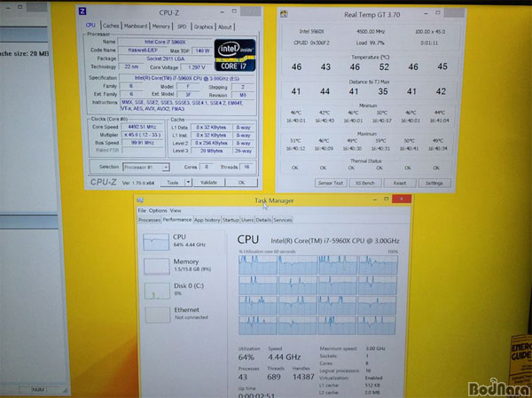Click the Handles value 14387
532x398 pixels.
pos(303,377)
